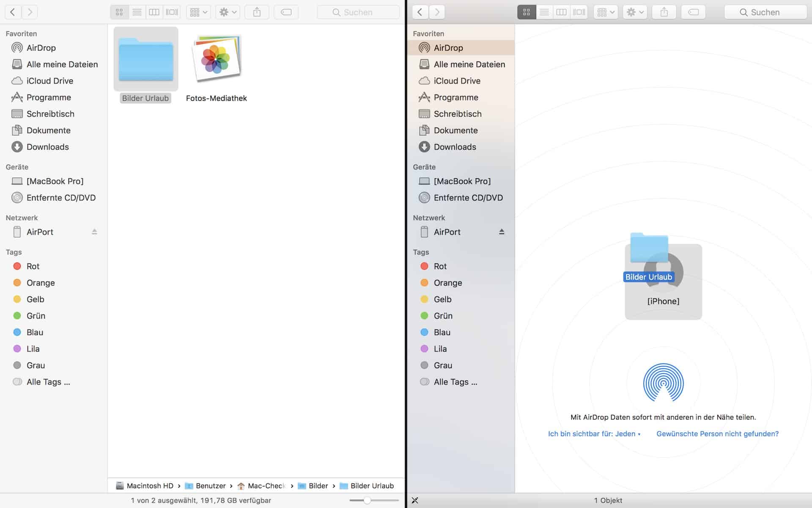The image size is (812, 508).
Task: Open Schreibtisch in left sidebar
Action: point(54,114)
